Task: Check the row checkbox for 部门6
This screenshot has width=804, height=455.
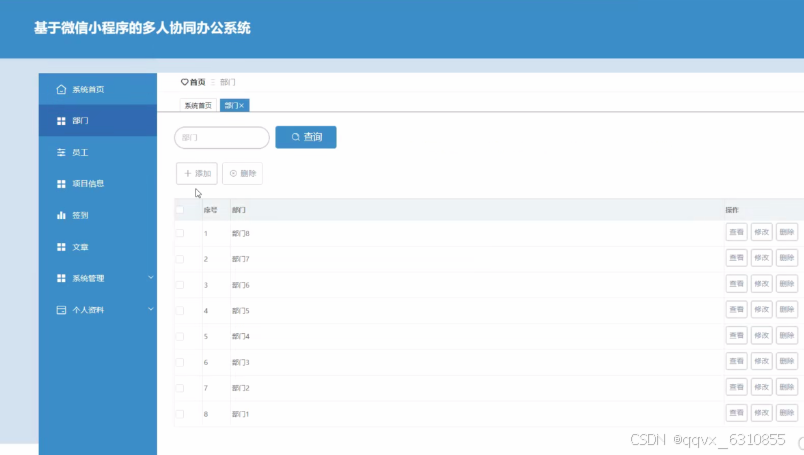Action: click(x=180, y=285)
